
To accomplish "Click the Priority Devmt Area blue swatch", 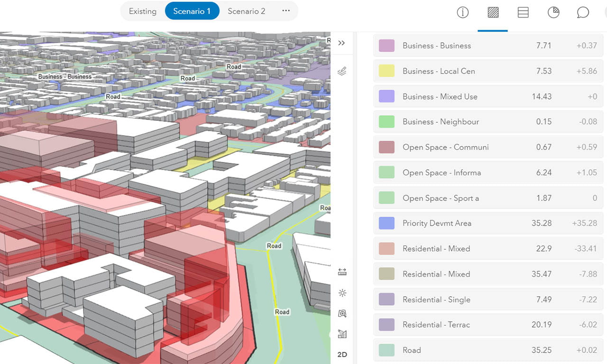I will tap(387, 223).
